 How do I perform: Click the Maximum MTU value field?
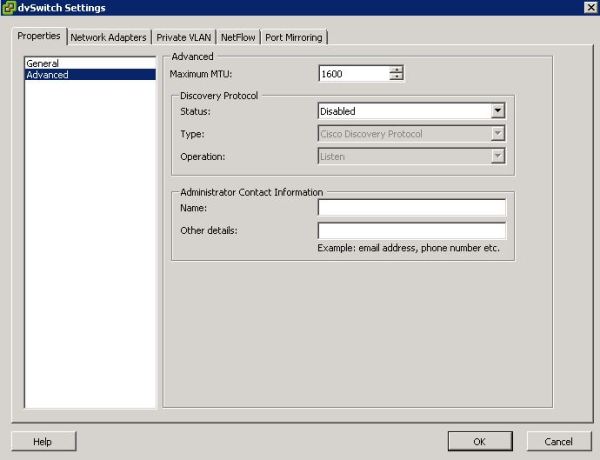353,73
